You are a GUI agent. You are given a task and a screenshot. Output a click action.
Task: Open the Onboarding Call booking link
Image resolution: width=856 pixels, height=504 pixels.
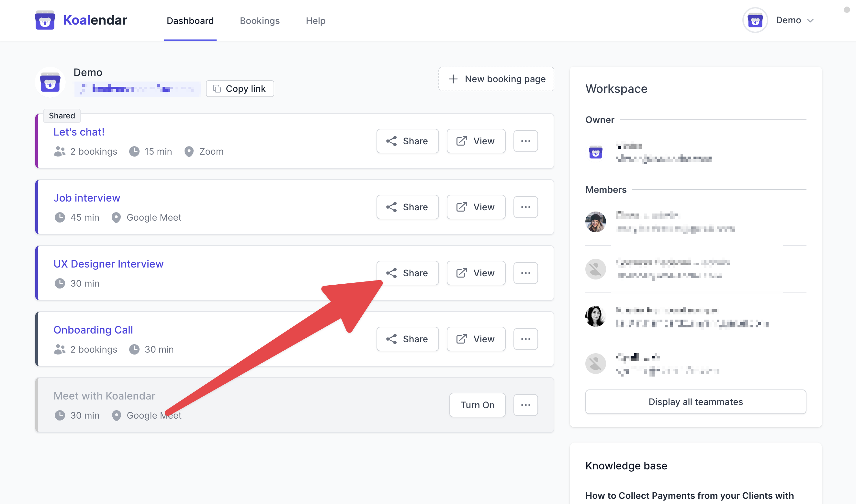coord(93,330)
